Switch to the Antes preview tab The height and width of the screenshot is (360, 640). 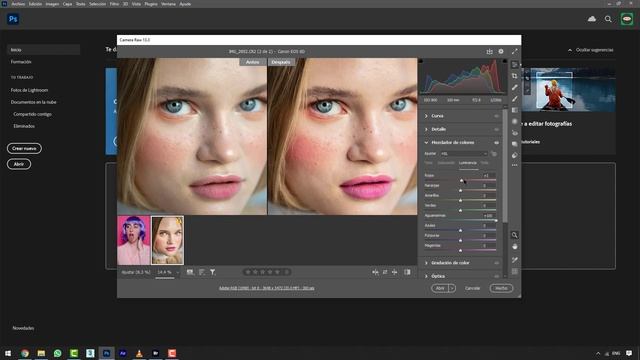pyautogui.click(x=252, y=62)
